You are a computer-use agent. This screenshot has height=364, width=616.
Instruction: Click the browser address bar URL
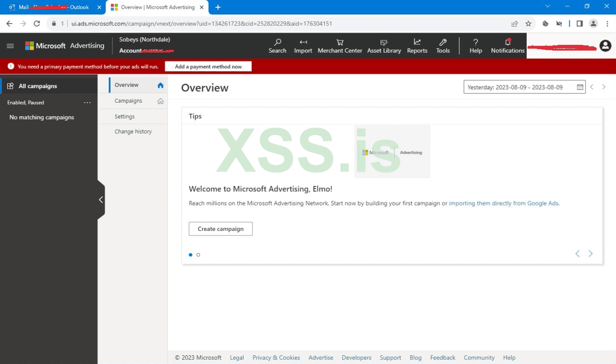(x=202, y=23)
